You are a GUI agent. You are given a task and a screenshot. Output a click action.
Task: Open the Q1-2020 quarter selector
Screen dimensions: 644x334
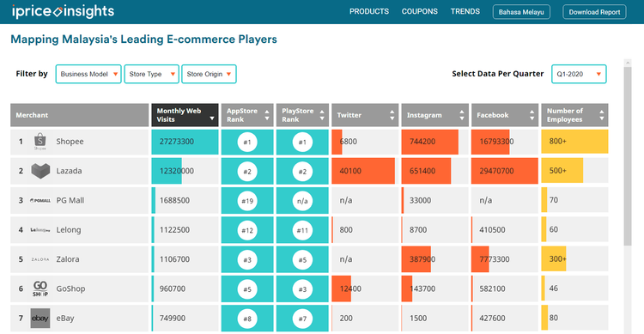(579, 74)
